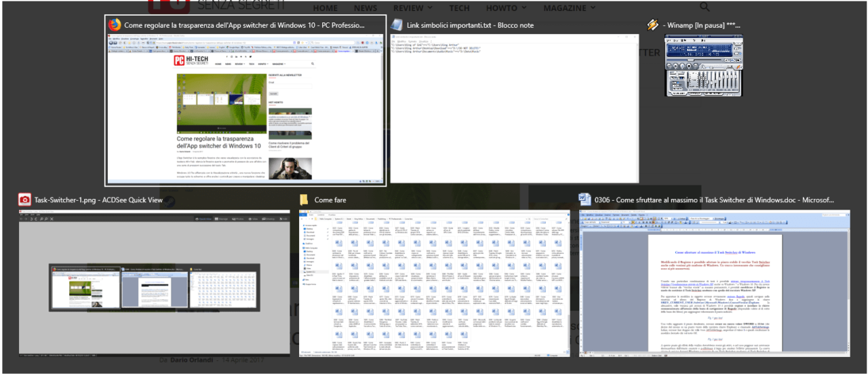Open the HOME menu item

(325, 8)
